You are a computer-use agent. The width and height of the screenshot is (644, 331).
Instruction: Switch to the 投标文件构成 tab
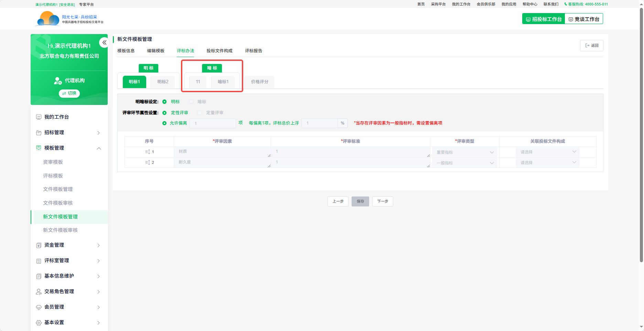point(219,51)
